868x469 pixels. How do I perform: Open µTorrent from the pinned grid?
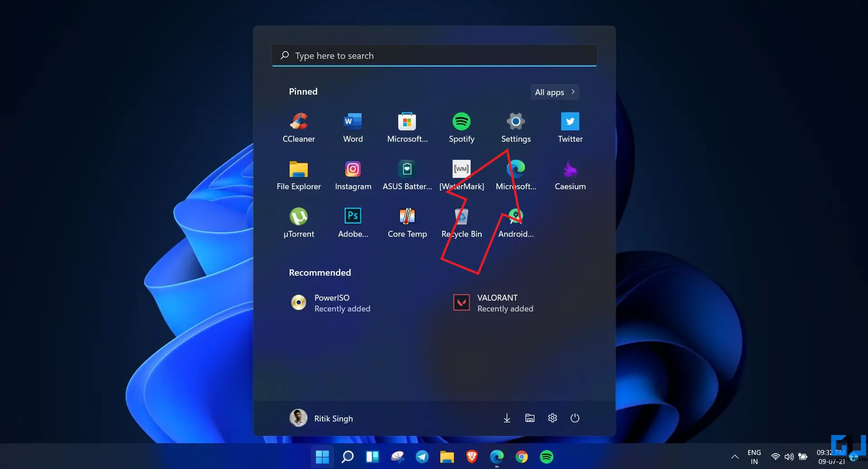pos(299,223)
